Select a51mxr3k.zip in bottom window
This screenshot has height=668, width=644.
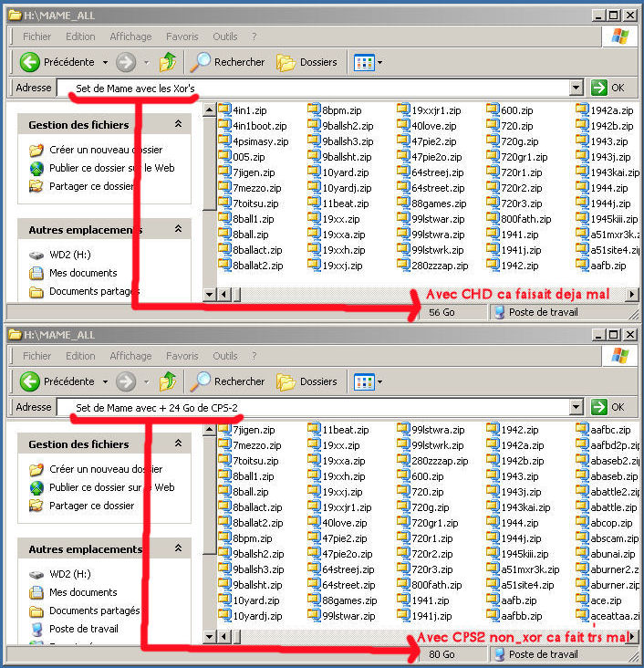pos(524,569)
